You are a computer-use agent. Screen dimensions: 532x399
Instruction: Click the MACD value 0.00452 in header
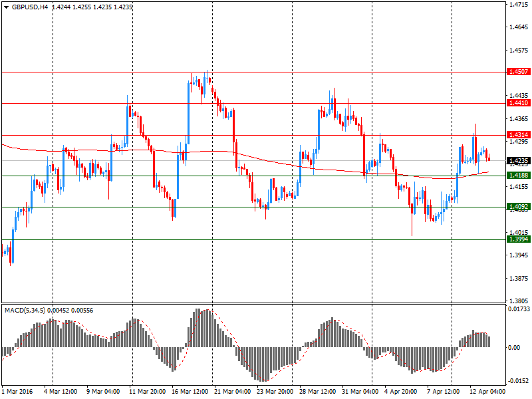[58, 311]
